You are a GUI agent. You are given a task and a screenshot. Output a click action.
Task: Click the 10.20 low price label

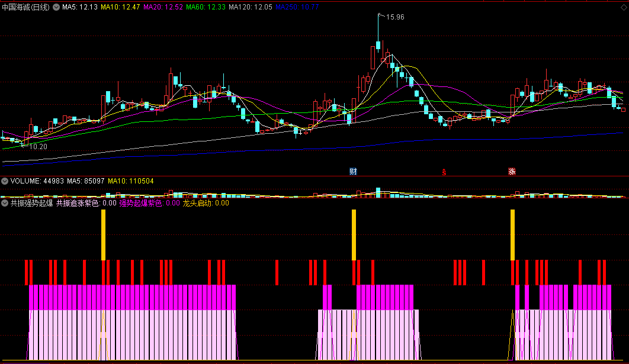point(38,147)
